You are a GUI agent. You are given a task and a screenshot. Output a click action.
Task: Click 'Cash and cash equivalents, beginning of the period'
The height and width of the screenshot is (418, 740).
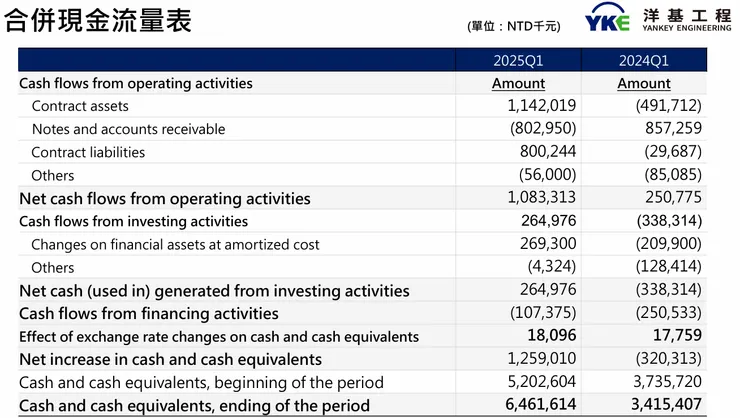pyautogui.click(x=201, y=383)
